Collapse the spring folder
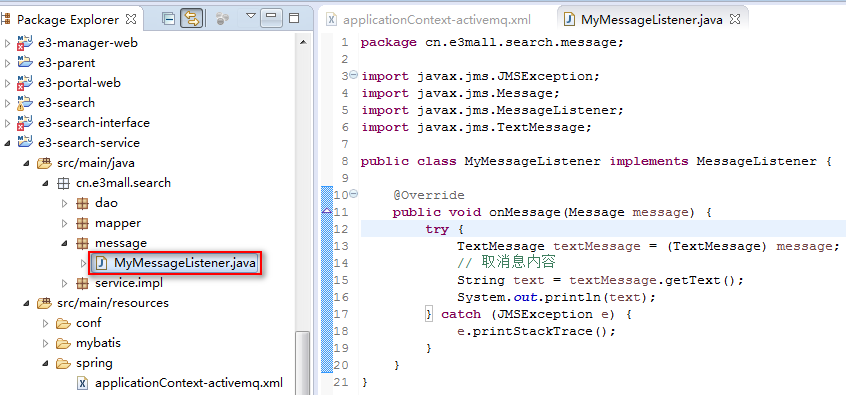 pos(46,363)
